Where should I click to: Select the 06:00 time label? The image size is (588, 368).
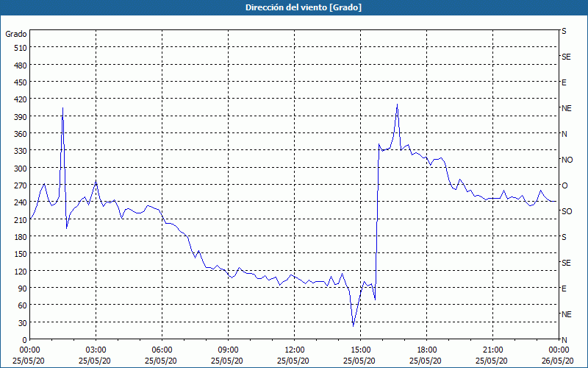(162, 350)
